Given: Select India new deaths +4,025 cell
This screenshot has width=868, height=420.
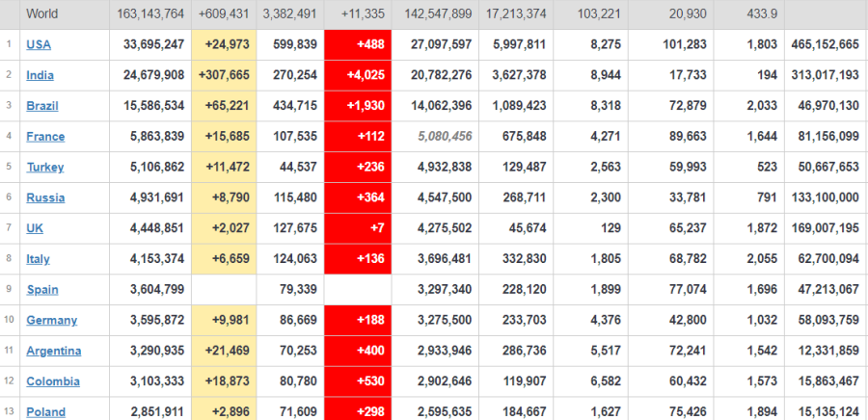Looking at the screenshot, I should click(358, 75).
